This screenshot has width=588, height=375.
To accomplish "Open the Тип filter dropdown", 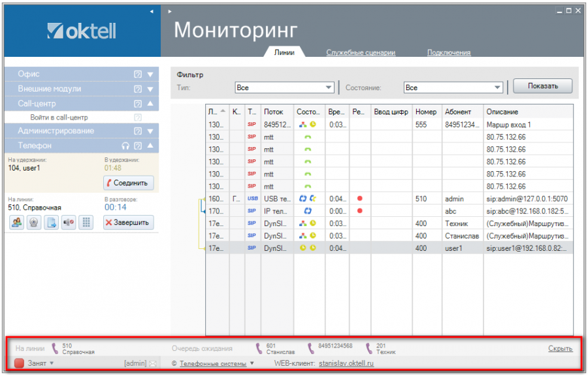I will (x=329, y=87).
